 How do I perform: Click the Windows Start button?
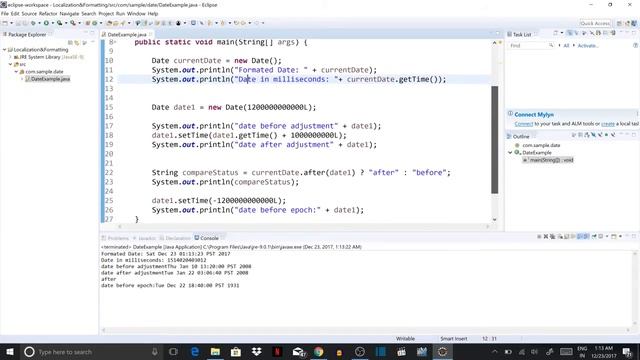(x=9, y=351)
